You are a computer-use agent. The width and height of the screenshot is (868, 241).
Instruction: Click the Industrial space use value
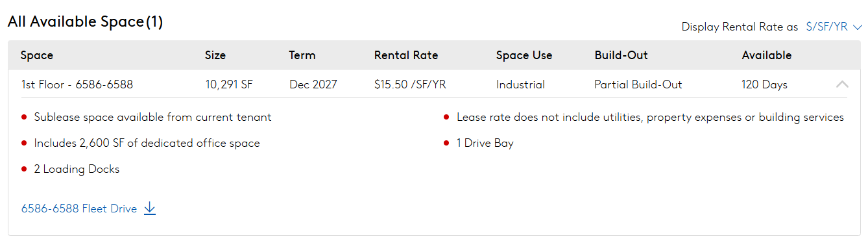(520, 84)
